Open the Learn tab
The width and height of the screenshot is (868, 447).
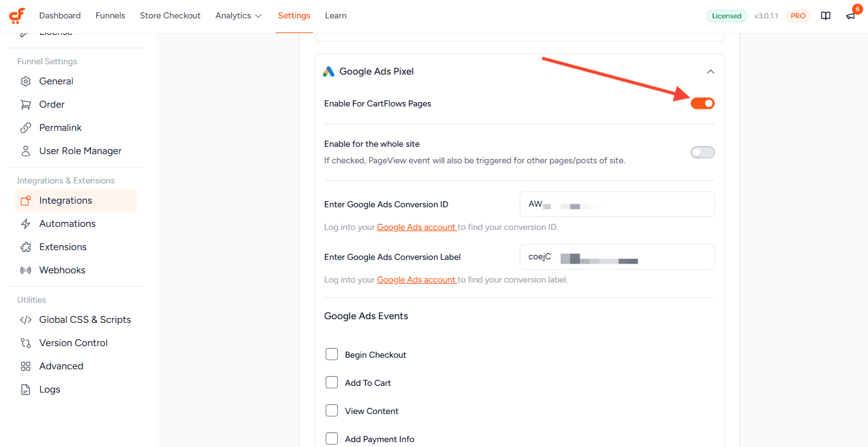(x=335, y=16)
